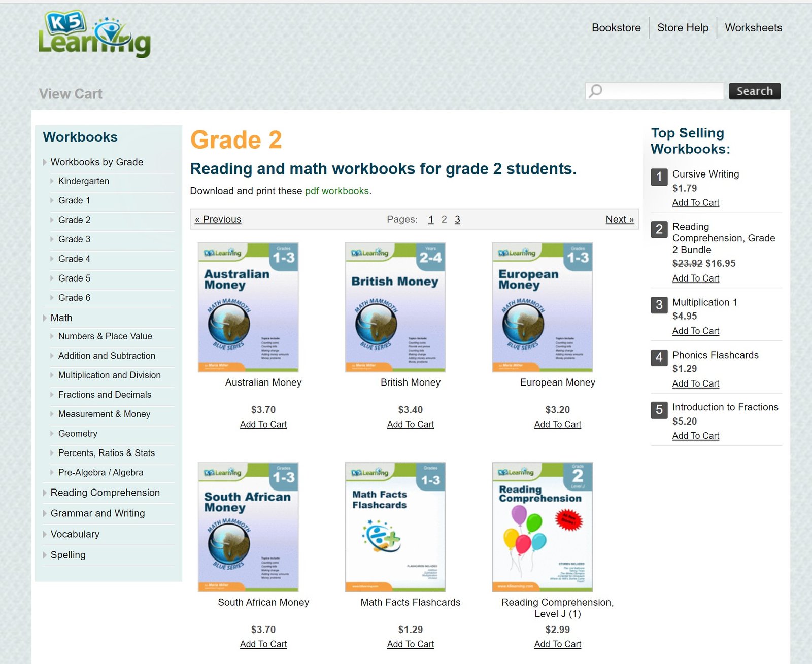The width and height of the screenshot is (812, 664).
Task: Open the Bookstore menu item
Action: tap(616, 28)
